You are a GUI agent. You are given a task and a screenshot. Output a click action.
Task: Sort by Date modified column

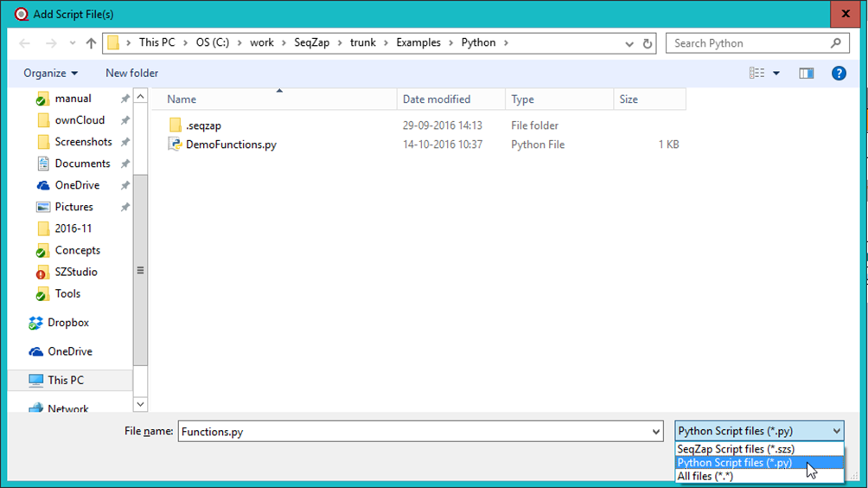451,100
